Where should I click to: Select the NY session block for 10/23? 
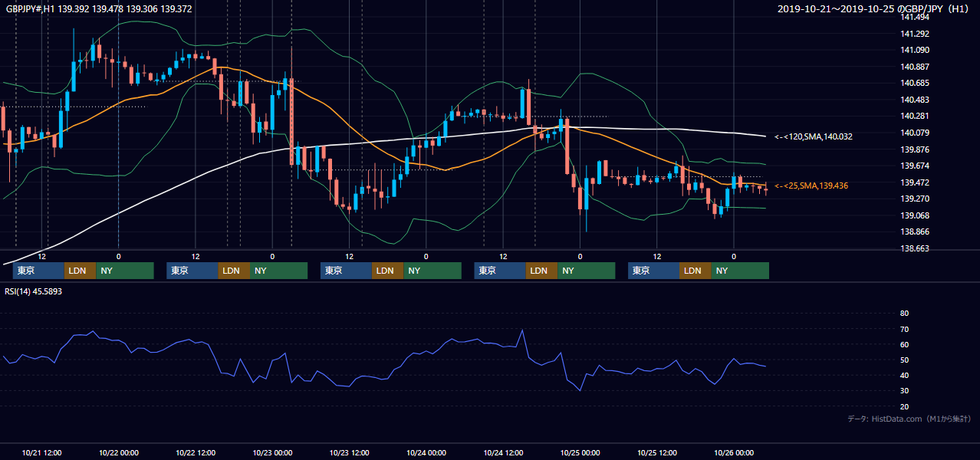coord(432,271)
